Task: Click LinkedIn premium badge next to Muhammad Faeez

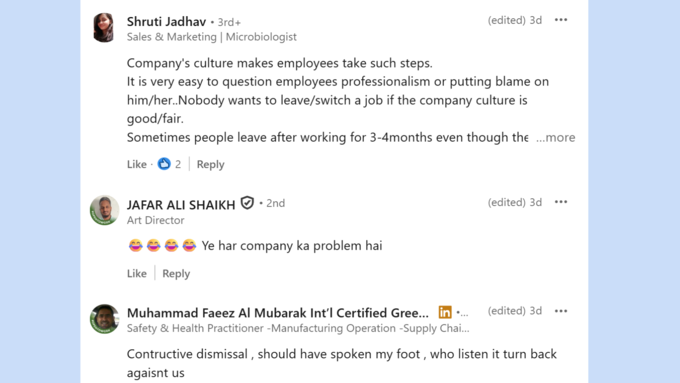Action: (445, 312)
